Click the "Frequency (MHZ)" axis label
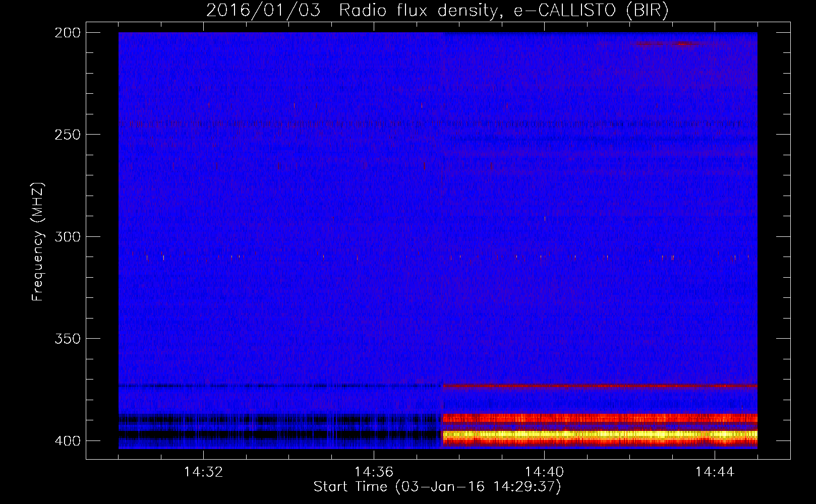Screen dimensions: 816x504 pos(38,241)
